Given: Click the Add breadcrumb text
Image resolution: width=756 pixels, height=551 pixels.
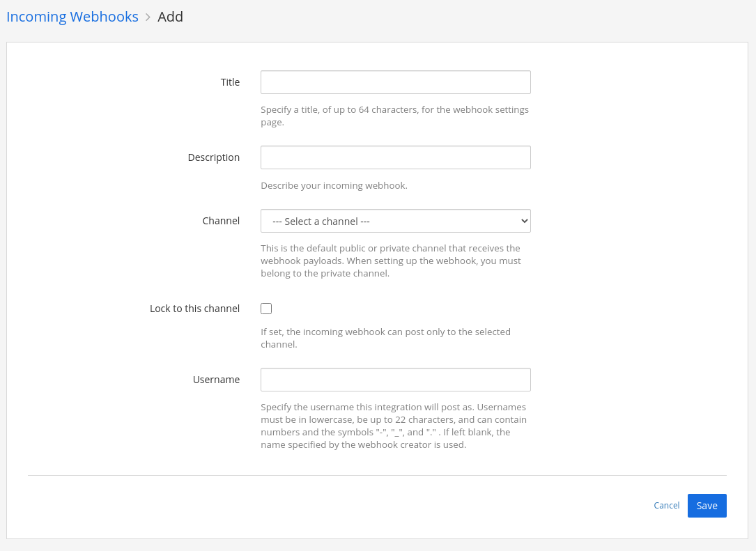Looking at the screenshot, I should (170, 17).
